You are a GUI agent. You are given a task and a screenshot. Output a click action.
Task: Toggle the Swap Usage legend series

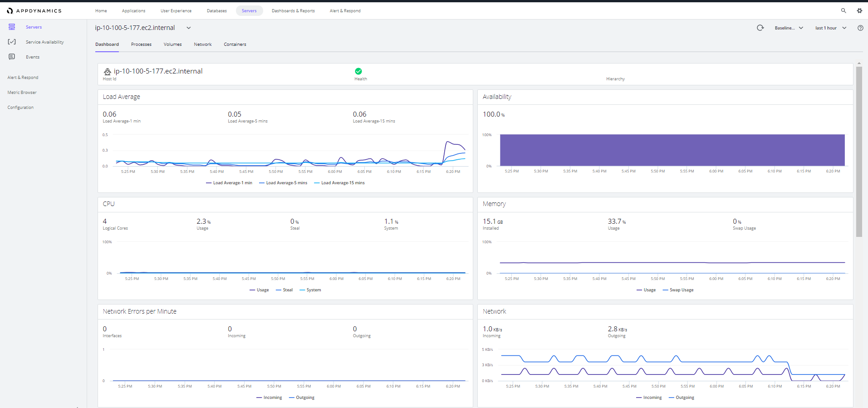click(x=678, y=290)
